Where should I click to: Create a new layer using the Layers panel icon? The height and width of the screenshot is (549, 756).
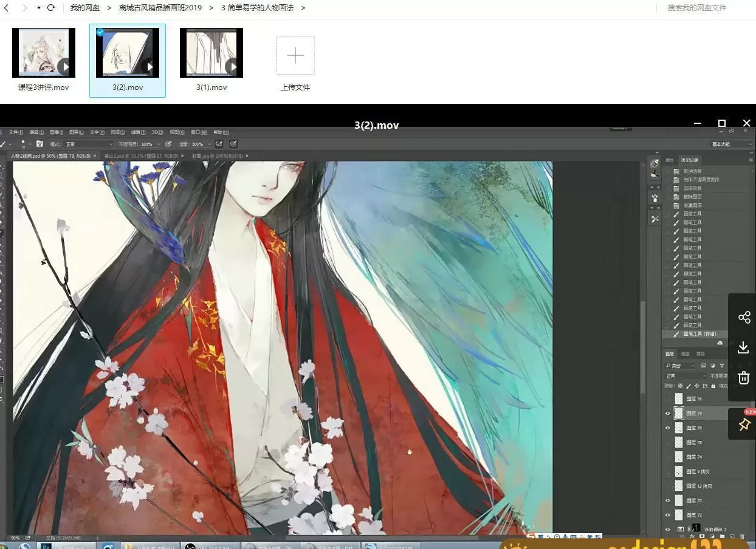(x=731, y=536)
